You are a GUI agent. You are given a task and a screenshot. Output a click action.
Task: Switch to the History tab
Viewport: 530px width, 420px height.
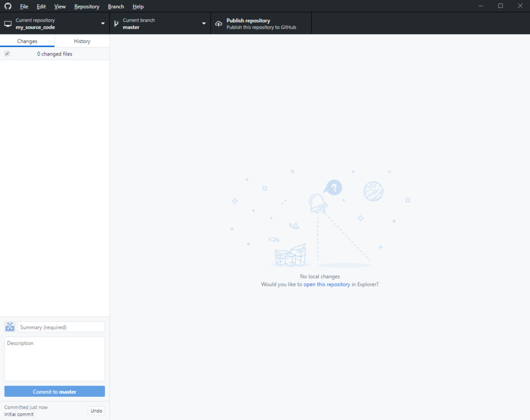click(x=82, y=41)
